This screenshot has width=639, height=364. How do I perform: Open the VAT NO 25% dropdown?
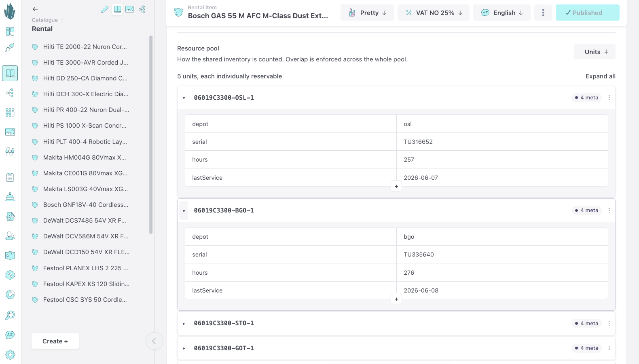[434, 13]
